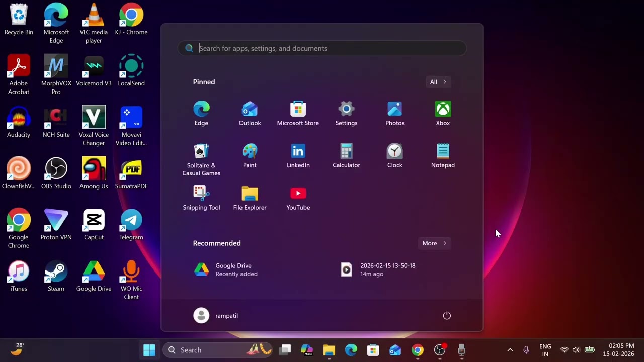
Task: Open the power options button
Action: point(447,316)
